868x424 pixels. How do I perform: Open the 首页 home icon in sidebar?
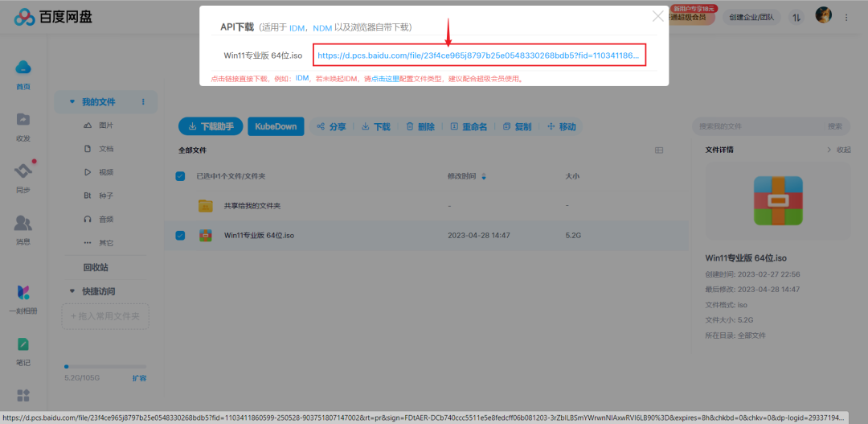tap(23, 68)
